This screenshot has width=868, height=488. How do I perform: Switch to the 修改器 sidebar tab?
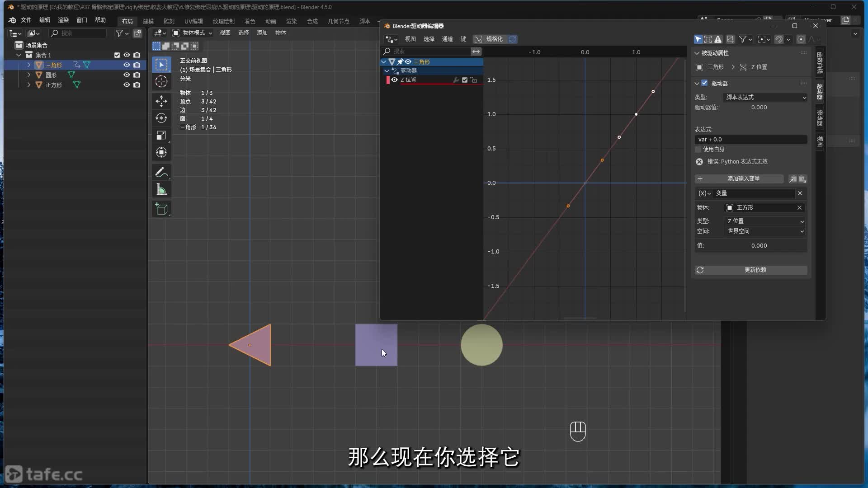click(820, 118)
